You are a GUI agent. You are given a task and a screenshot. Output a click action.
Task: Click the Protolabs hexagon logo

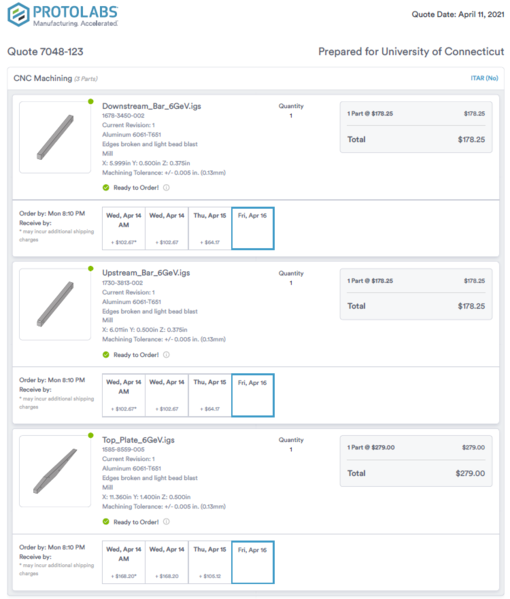click(x=18, y=15)
